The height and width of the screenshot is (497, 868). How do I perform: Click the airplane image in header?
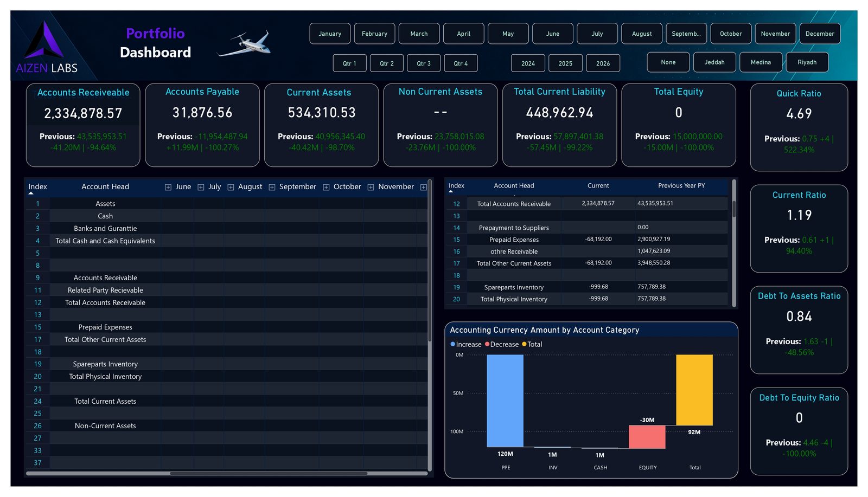[244, 43]
